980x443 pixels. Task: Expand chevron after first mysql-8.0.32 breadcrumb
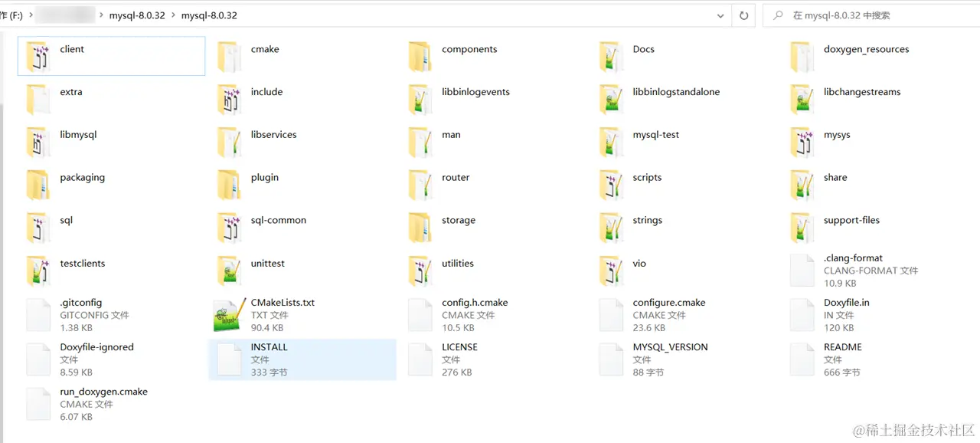[x=173, y=15]
